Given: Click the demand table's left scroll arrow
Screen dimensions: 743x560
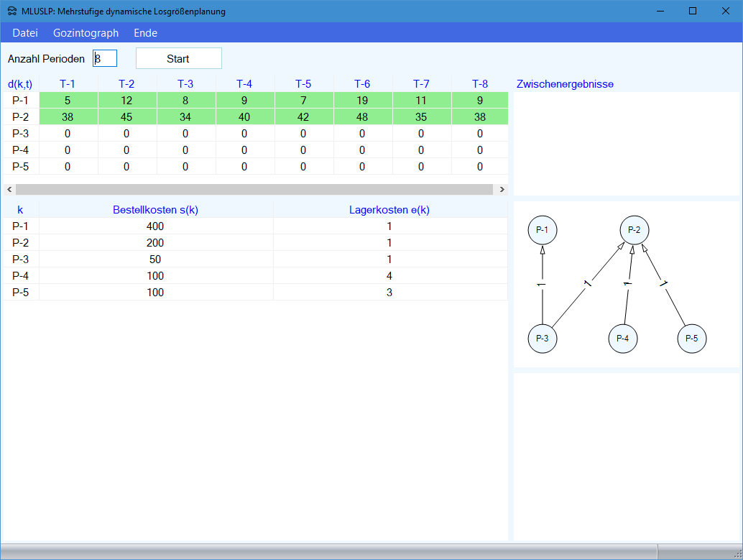Looking at the screenshot, I should 9,189.
